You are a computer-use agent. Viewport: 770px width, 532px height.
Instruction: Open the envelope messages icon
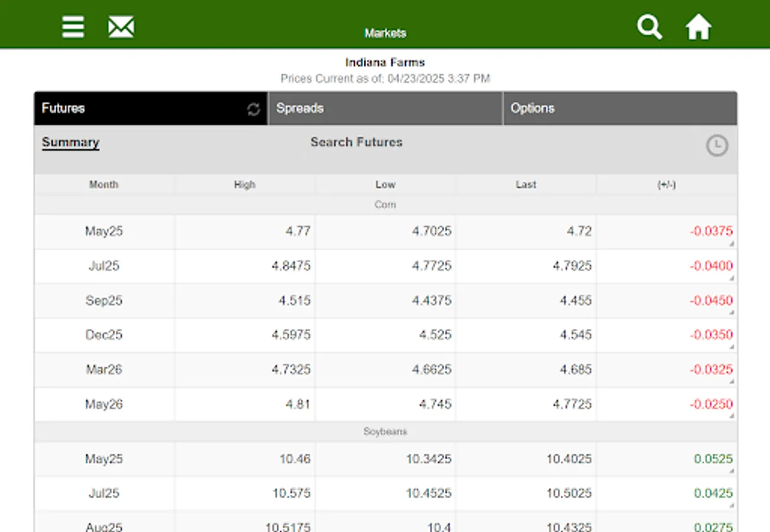(121, 27)
